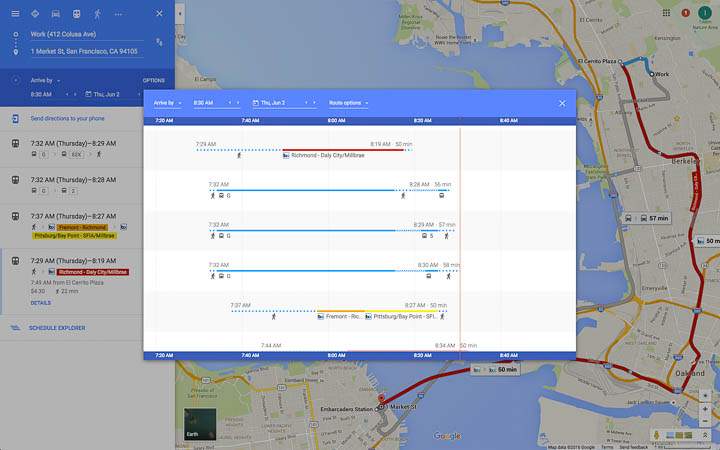Open Arrive by dropdown in schedule explorer
This screenshot has height=450, width=720.
[167, 103]
